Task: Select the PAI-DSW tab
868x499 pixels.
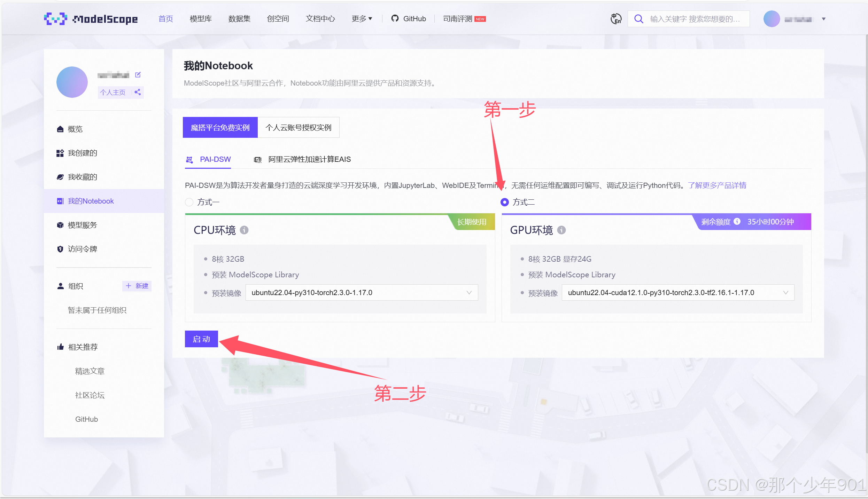Action: pyautogui.click(x=208, y=159)
